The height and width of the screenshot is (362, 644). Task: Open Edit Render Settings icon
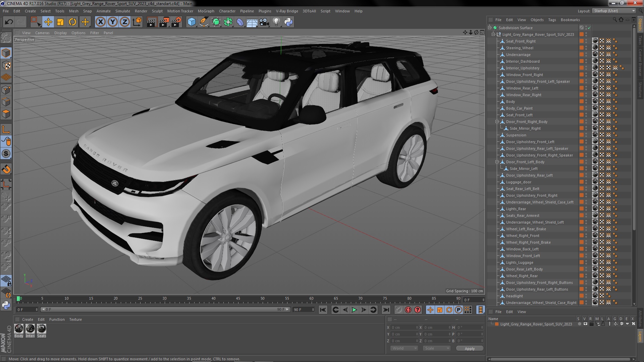click(x=176, y=22)
